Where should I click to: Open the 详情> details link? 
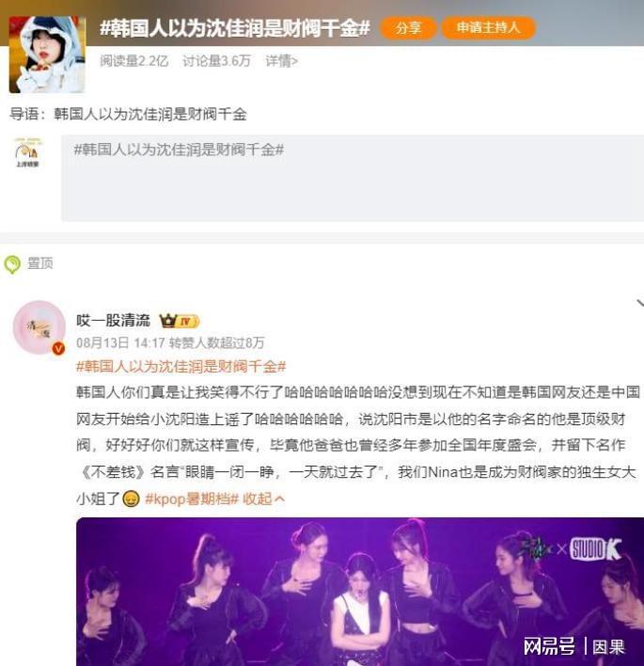click(281, 61)
